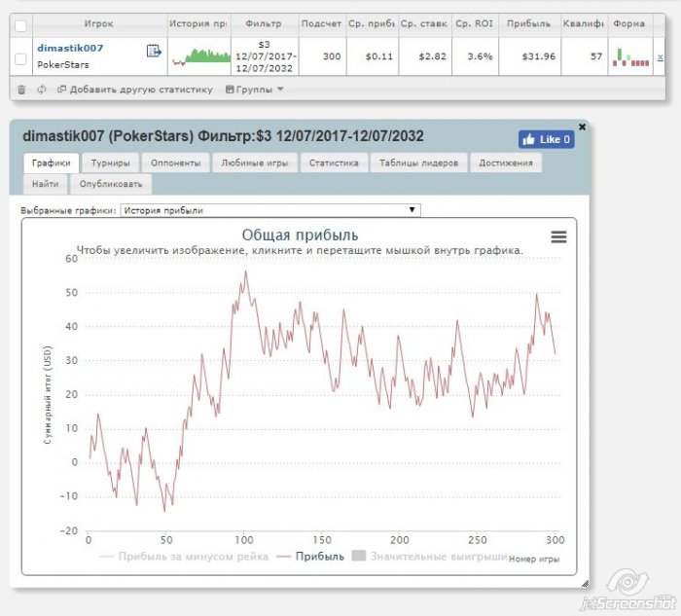Image resolution: width=681 pixels, height=616 pixels.
Task: Delete selected players with trash icon
Action: pyautogui.click(x=21, y=90)
